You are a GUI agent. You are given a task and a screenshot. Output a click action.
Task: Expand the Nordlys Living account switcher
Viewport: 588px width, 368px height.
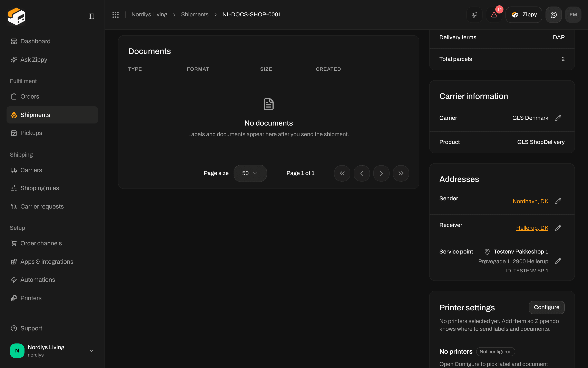(52, 351)
